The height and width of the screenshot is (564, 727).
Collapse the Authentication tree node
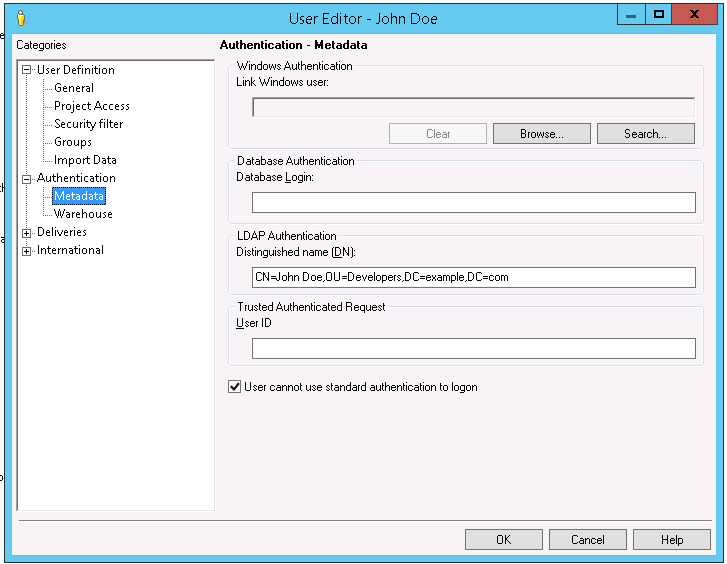[27, 178]
